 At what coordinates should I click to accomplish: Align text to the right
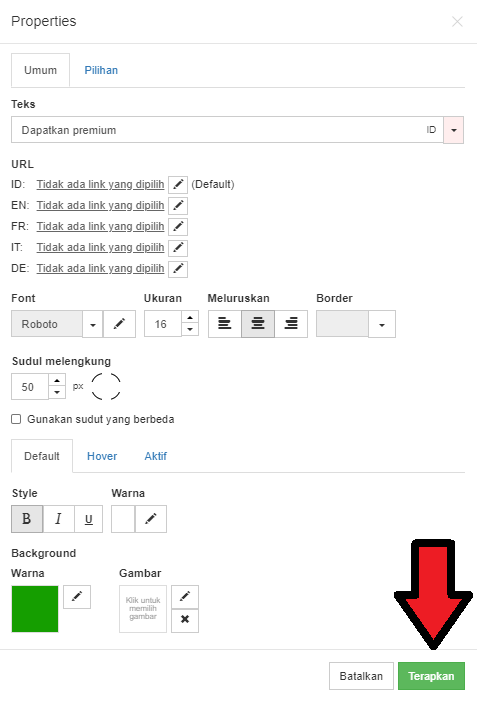291,324
